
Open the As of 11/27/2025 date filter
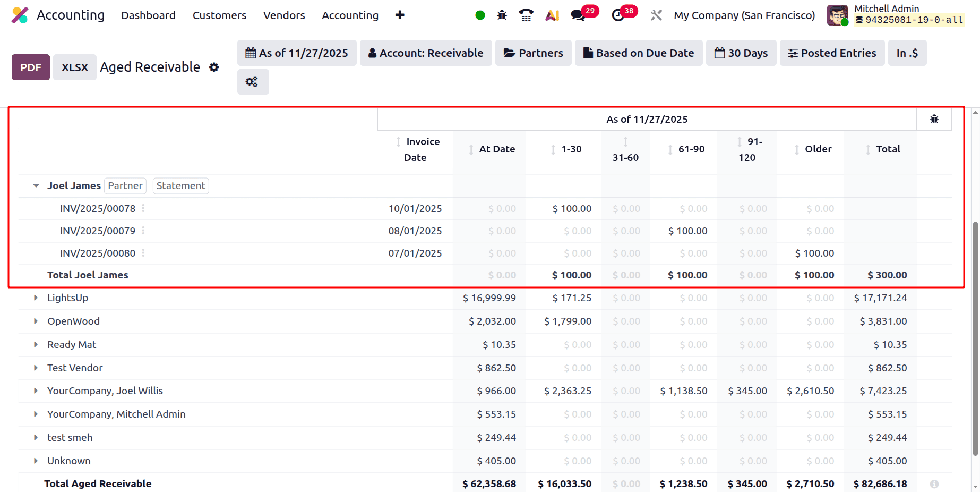(x=297, y=53)
